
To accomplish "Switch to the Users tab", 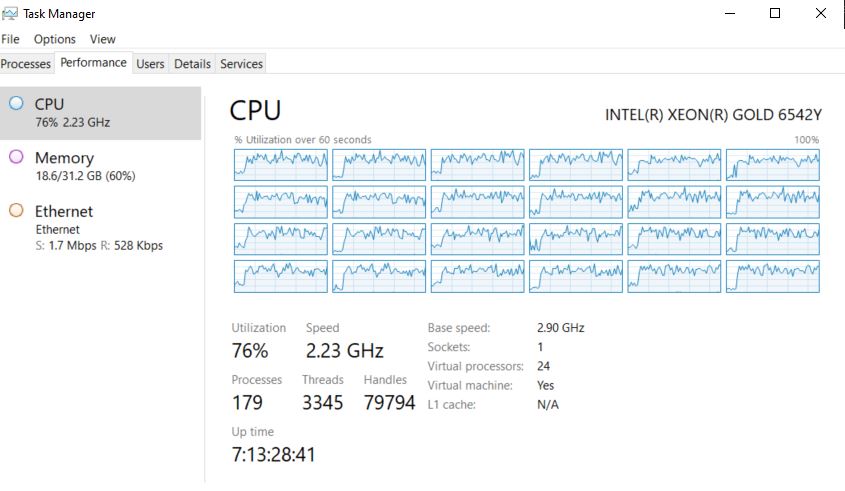I will point(150,64).
